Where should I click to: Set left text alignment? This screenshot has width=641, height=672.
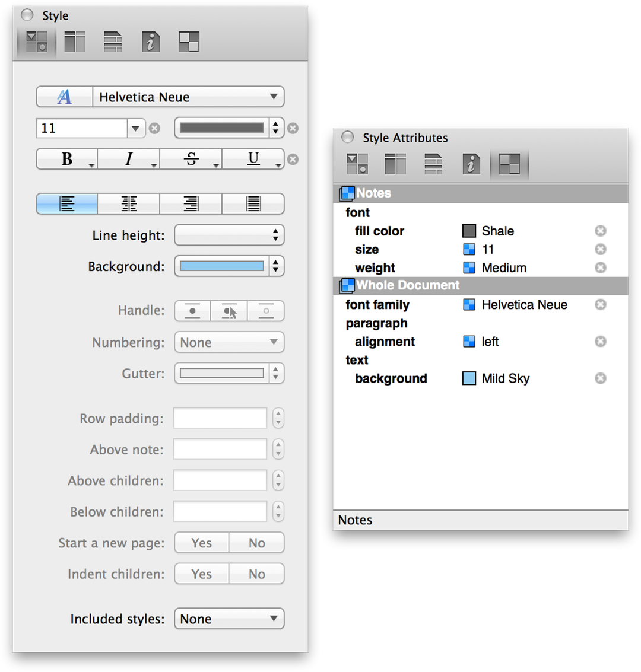coord(67,203)
